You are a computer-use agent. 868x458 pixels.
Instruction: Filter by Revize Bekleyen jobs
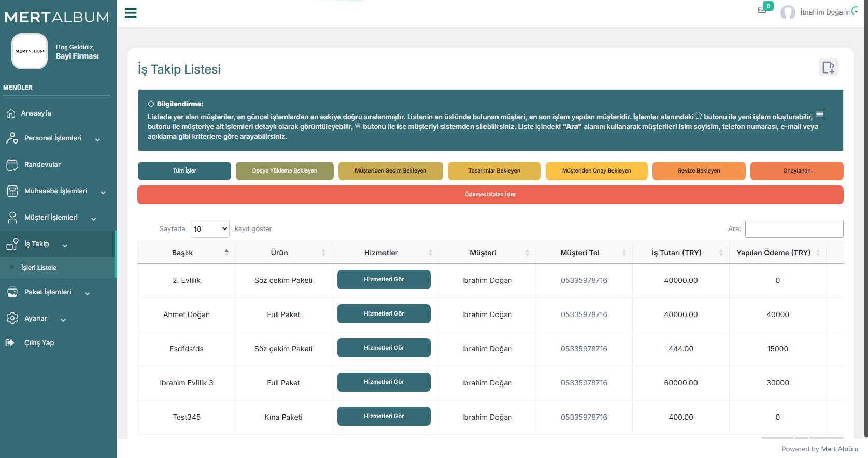699,171
